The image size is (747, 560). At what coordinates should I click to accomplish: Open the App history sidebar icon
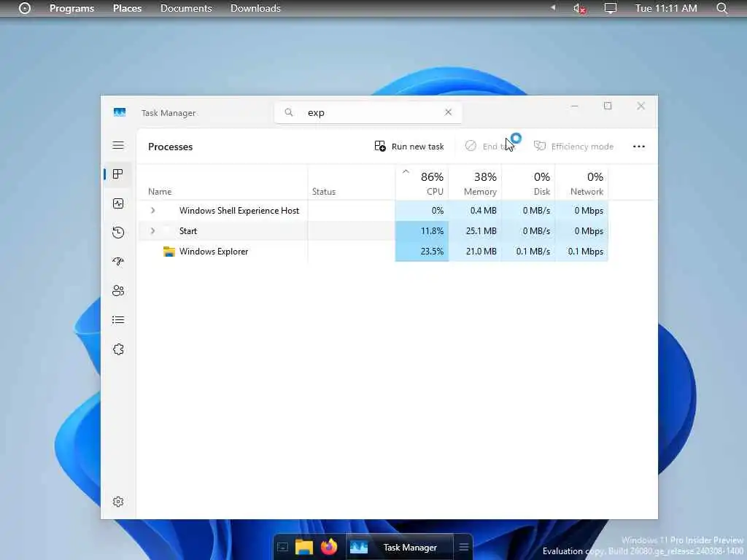click(118, 233)
